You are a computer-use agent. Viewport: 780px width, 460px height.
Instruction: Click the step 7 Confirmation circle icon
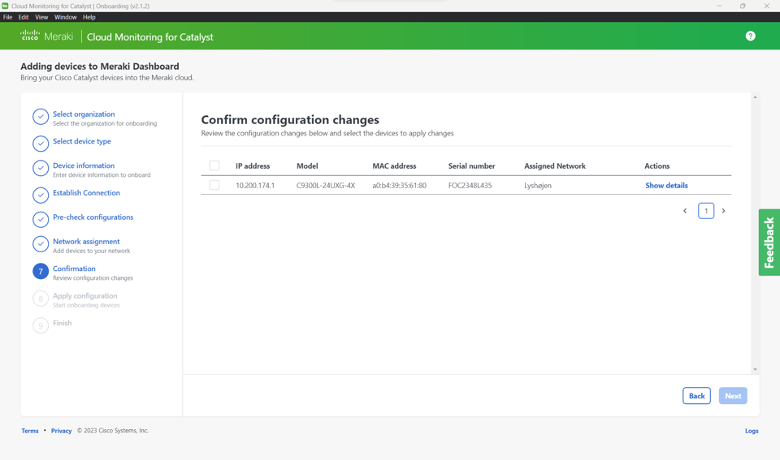[x=40, y=271]
